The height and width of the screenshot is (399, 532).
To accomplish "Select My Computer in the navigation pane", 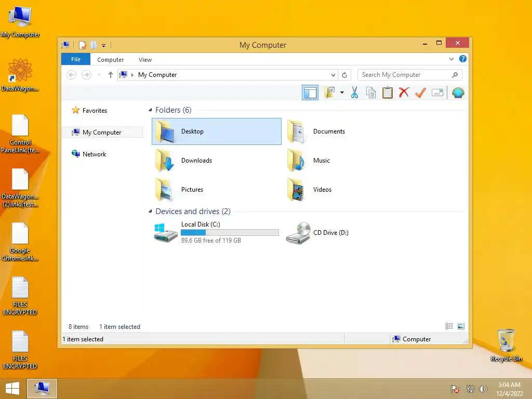I will click(102, 132).
